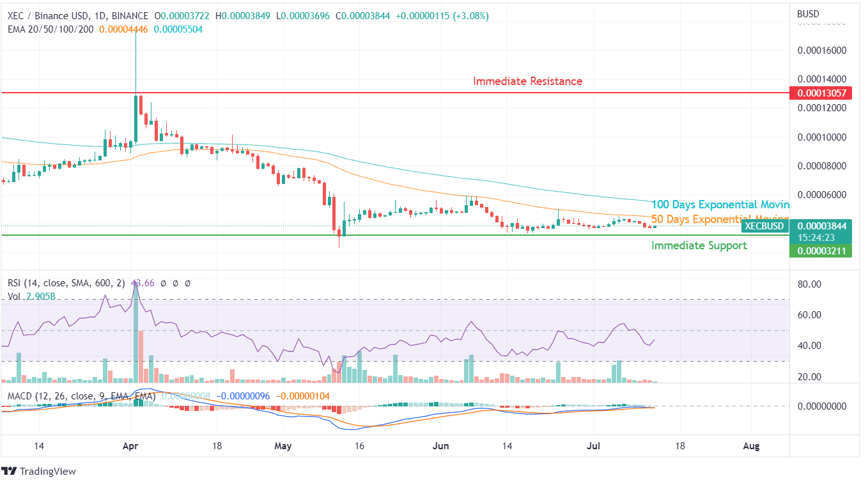Click the red 0.00013057 price tag
Viewport: 868px width, 485px height.
coord(821,93)
